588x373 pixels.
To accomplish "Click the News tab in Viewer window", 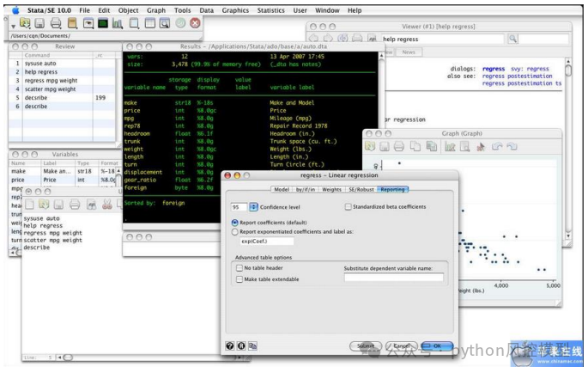I will (x=409, y=52).
